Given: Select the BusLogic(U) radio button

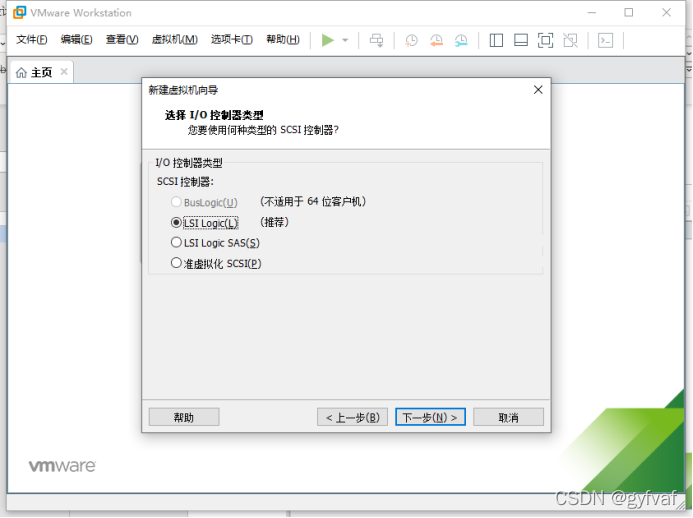Looking at the screenshot, I should coord(176,202).
